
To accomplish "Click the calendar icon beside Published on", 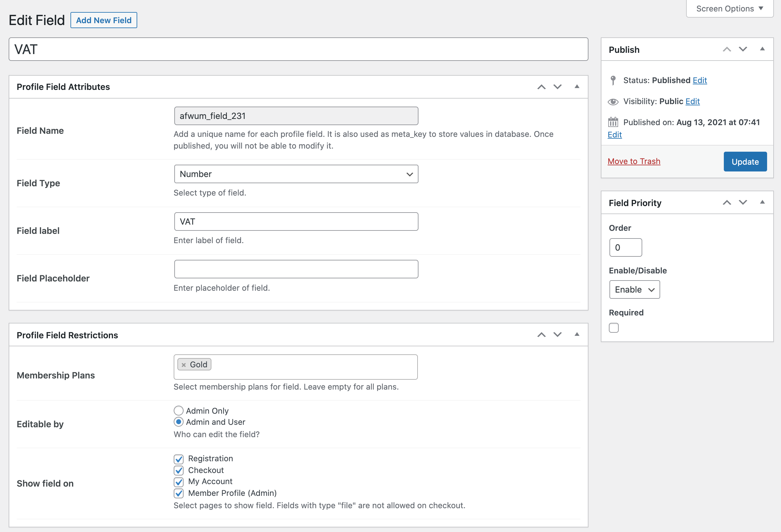I will 613,122.
